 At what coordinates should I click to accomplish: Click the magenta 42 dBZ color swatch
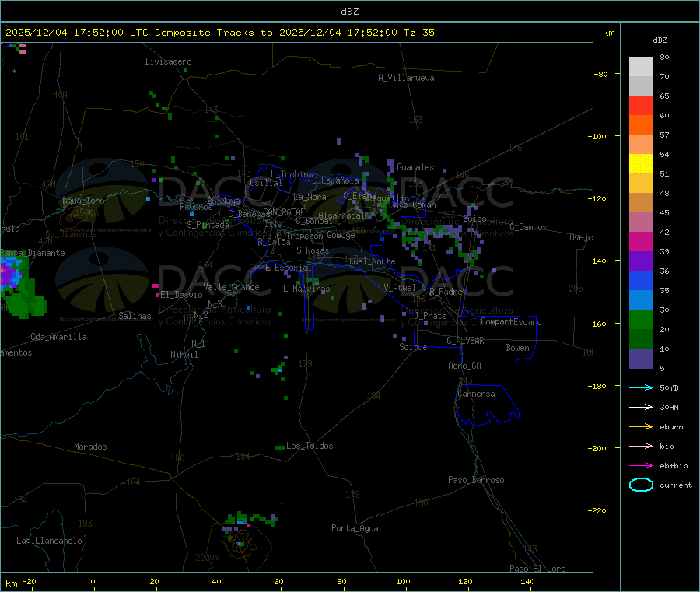point(641,241)
